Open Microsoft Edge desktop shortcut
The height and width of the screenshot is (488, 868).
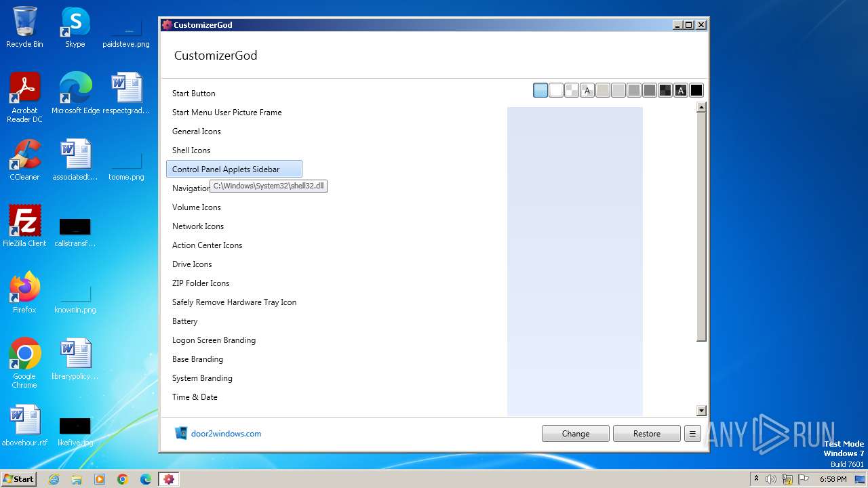click(75, 93)
